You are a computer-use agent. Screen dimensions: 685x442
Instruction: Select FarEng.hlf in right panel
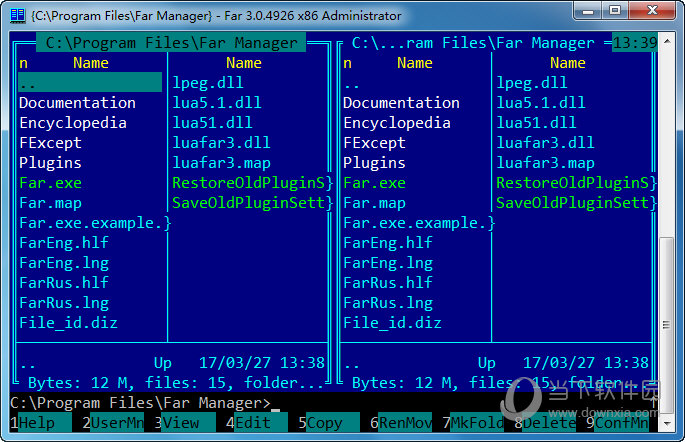(388, 243)
